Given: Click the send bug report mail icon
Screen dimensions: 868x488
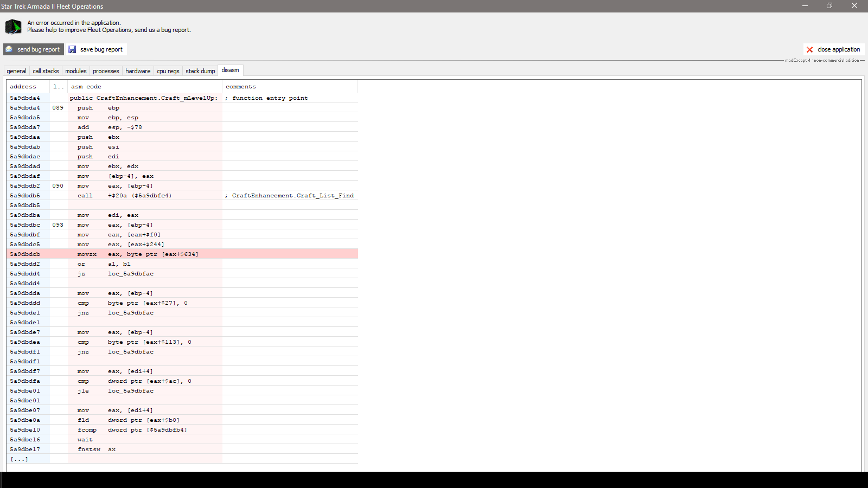Looking at the screenshot, I should coord(9,49).
